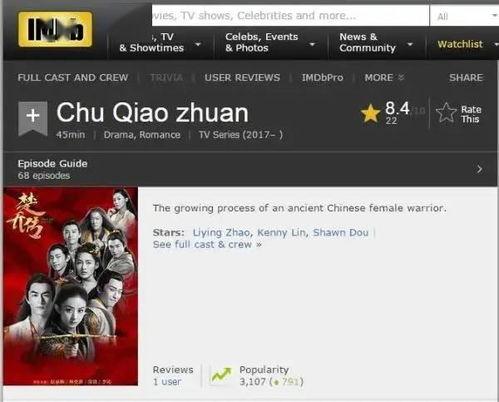Click the SHARE button
The width and height of the screenshot is (499, 402).
(x=466, y=78)
